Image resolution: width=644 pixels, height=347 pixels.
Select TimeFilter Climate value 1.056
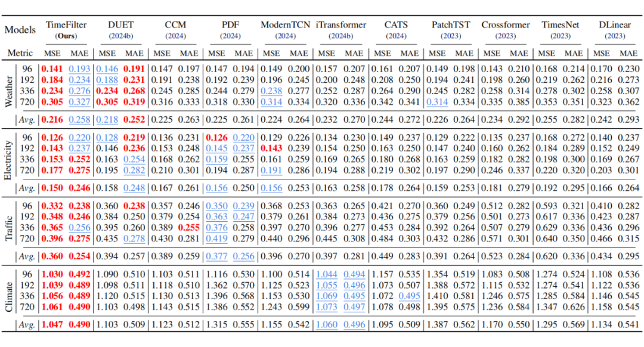click(x=52, y=296)
